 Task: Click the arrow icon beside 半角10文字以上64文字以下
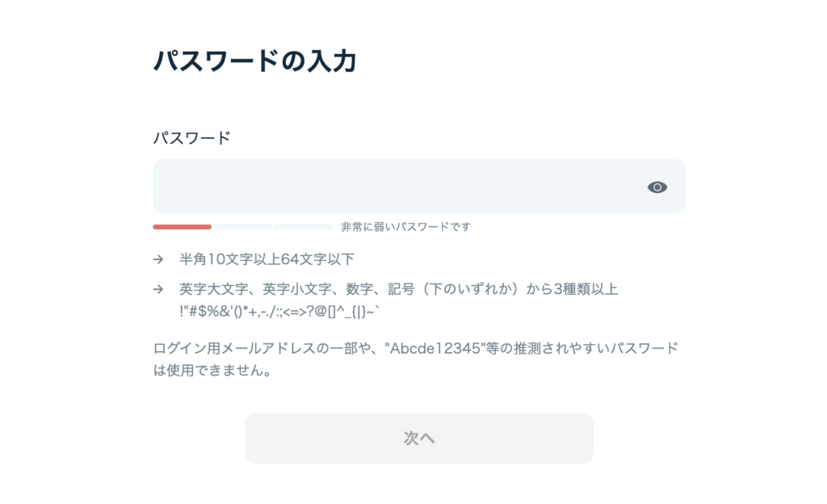click(x=158, y=259)
